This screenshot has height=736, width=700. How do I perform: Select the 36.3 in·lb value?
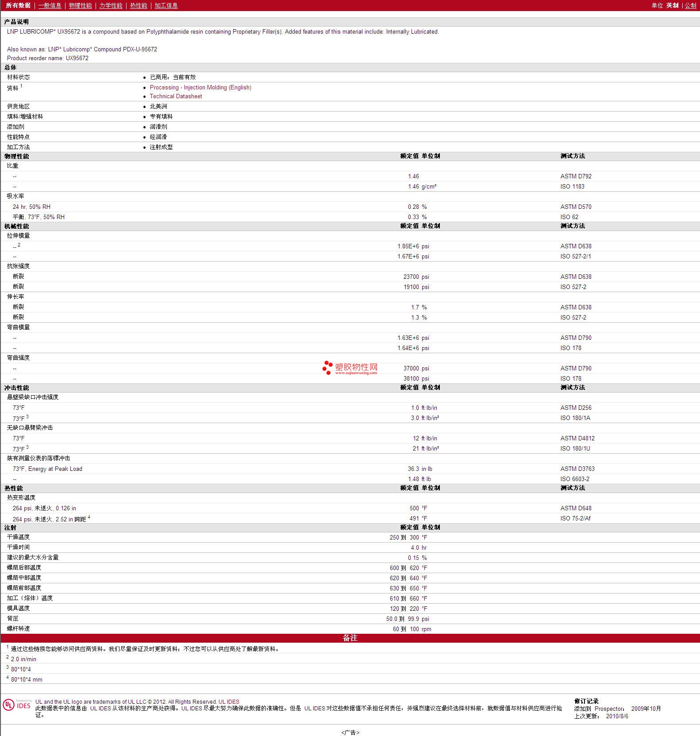[420, 469]
